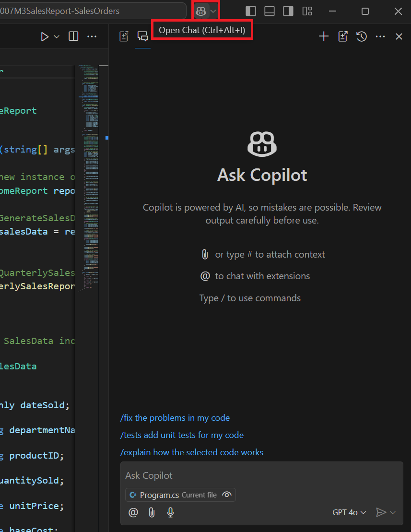Open chat in a new window icon
Screen dimensions: 411x532
[x=342, y=36]
